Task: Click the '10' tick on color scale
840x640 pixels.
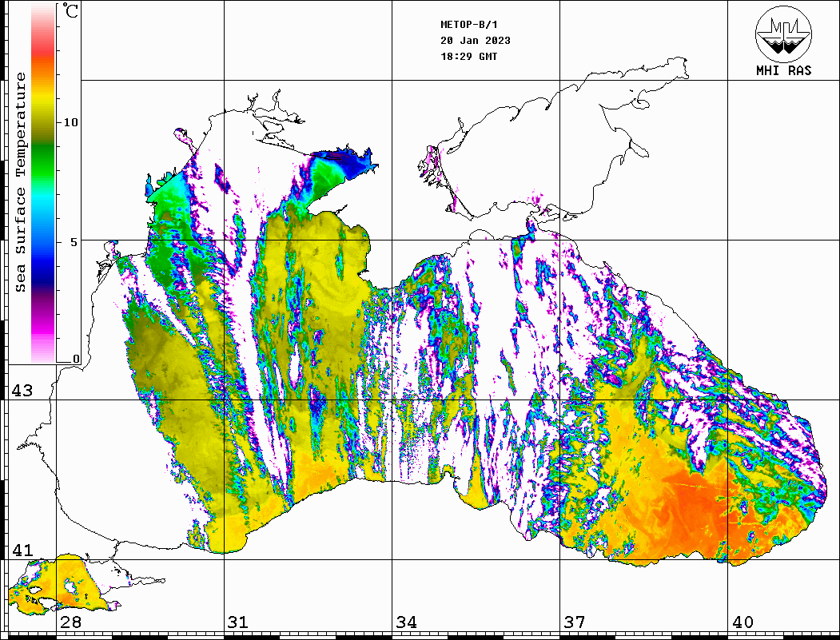Action: pos(70,122)
